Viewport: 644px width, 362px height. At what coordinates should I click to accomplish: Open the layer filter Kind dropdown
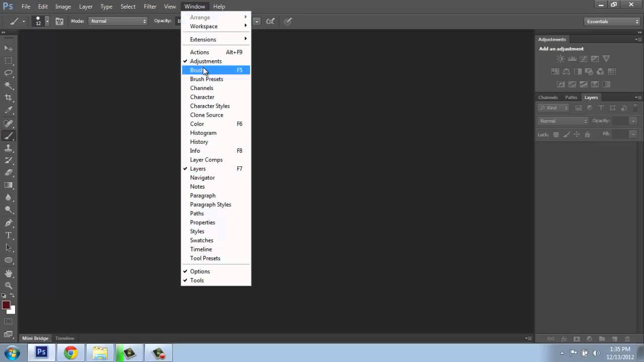(x=553, y=108)
